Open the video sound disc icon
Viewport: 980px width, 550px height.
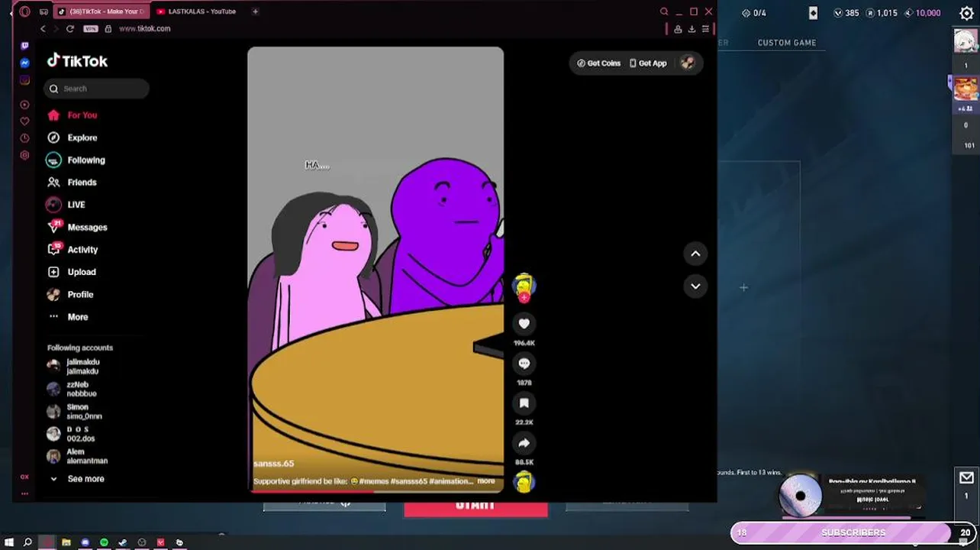(x=524, y=482)
